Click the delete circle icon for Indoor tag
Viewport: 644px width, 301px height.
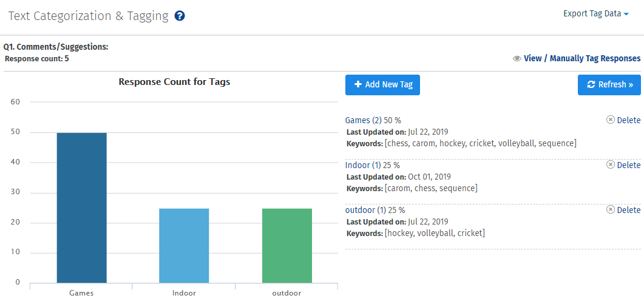611,165
